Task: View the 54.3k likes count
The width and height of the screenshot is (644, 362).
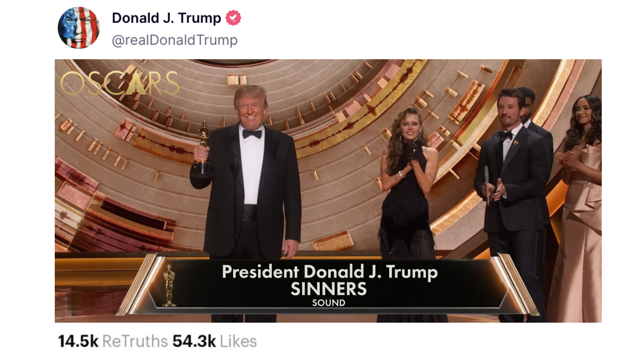Action: click(x=194, y=341)
